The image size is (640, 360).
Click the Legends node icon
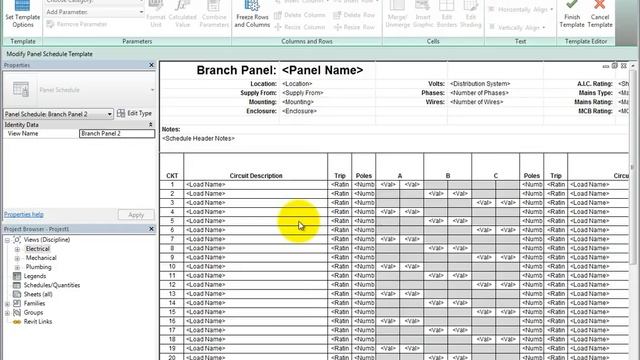point(17,276)
